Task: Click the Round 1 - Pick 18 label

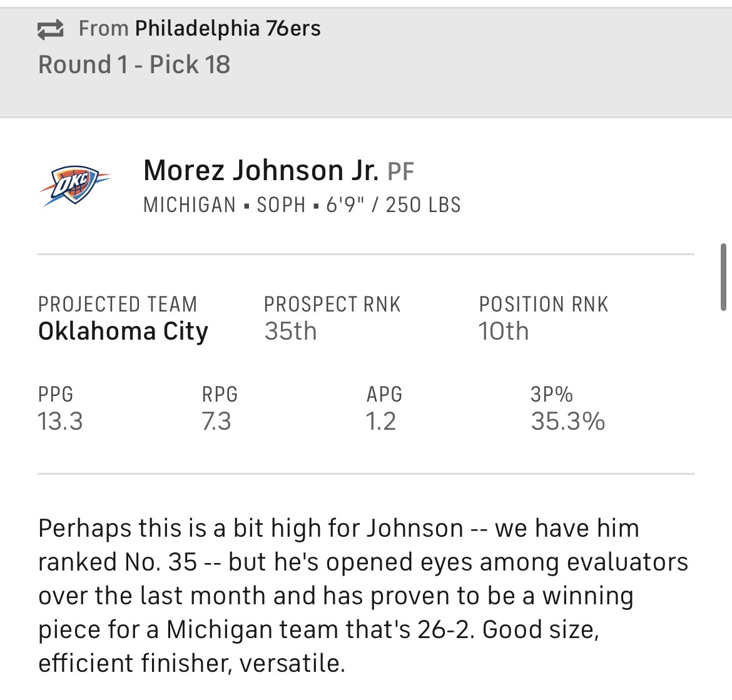Action: 134,64
